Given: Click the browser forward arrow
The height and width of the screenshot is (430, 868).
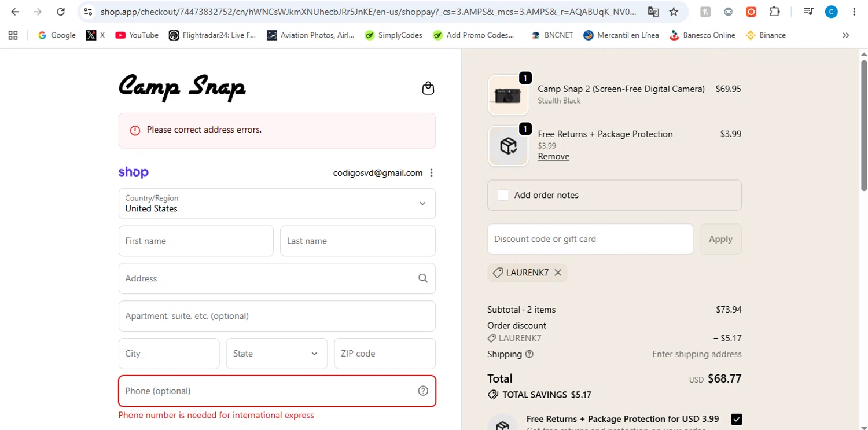Looking at the screenshot, I should coord(38,12).
